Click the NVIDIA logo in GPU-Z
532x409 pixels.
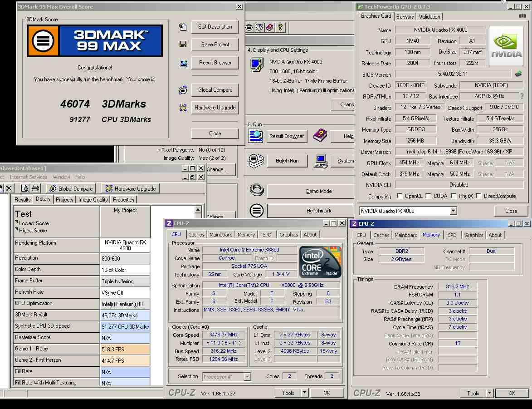[x=506, y=47]
